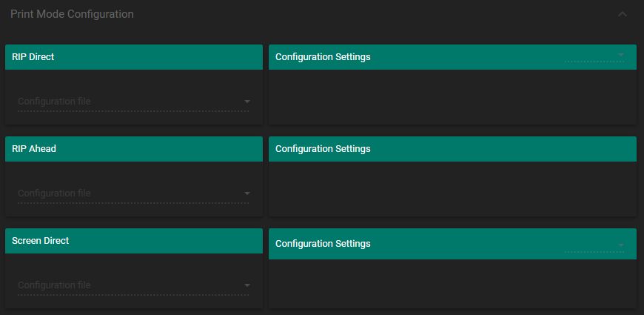The height and width of the screenshot is (315, 644).
Task: Click dropdown arrow in Screen Direct Configuration Settings header
Action: [x=621, y=245]
